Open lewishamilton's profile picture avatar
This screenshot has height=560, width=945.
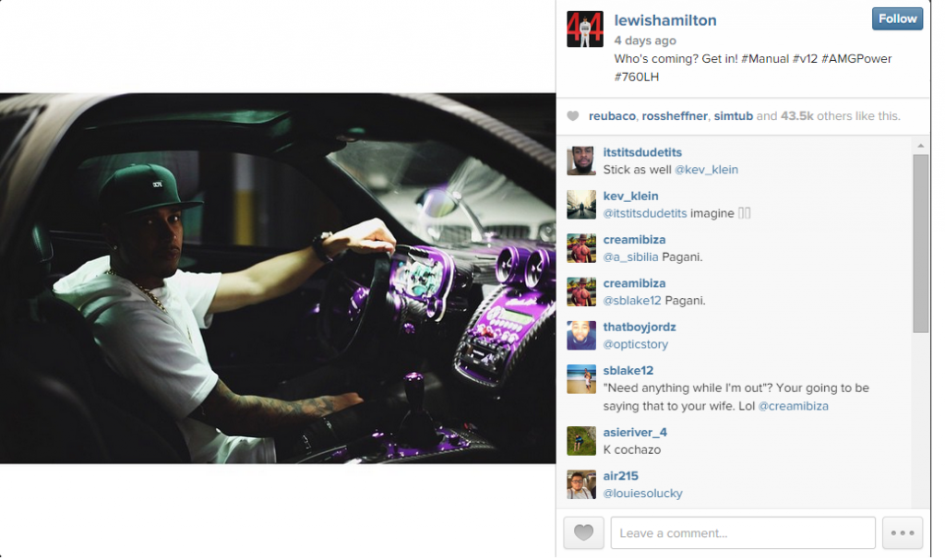point(584,29)
